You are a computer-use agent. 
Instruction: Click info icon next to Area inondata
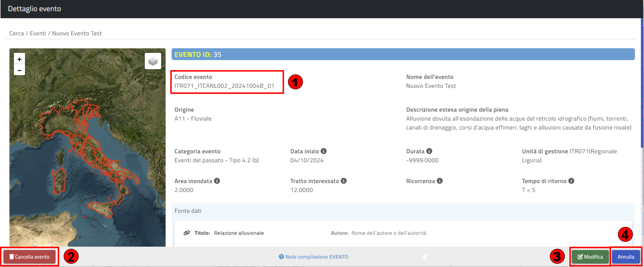click(x=217, y=181)
